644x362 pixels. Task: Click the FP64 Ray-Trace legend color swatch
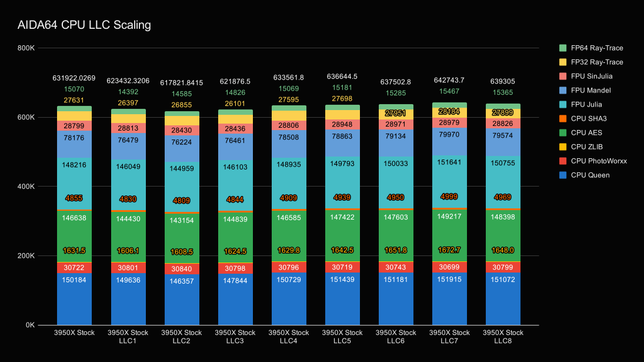(x=563, y=48)
